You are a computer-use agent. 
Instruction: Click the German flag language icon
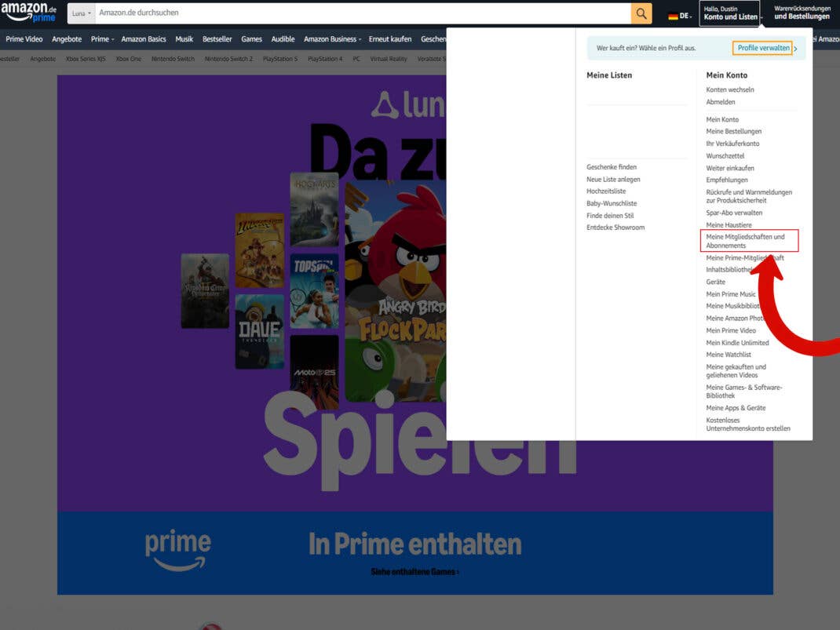(x=675, y=15)
